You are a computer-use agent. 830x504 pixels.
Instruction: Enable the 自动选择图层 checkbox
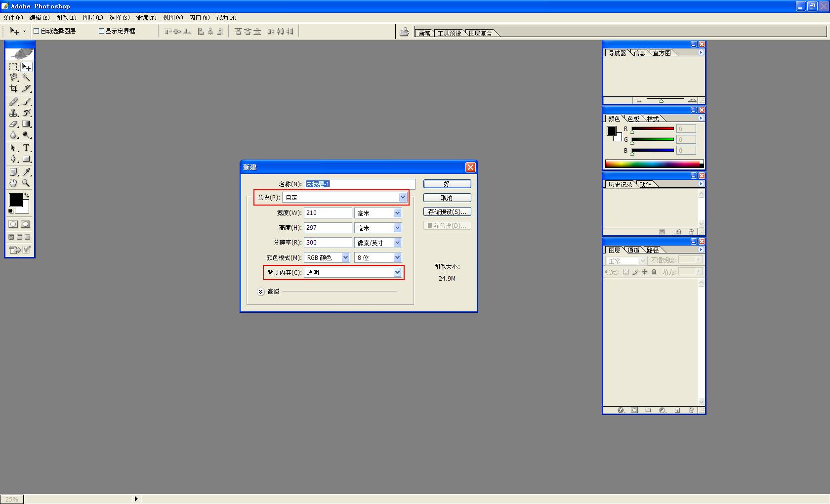(36, 31)
